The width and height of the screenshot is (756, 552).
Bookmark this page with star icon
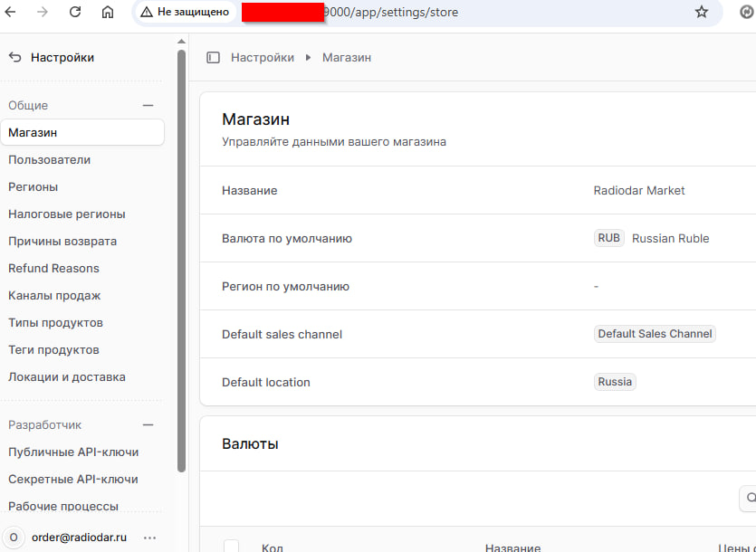pyautogui.click(x=701, y=13)
